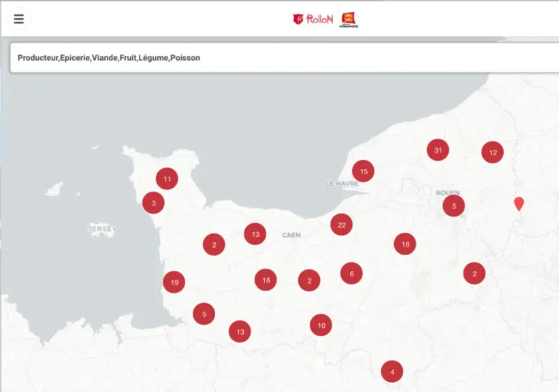Image resolution: width=559 pixels, height=392 pixels.
Task: Click the category filter field starting with Producteur
Action: point(285,58)
